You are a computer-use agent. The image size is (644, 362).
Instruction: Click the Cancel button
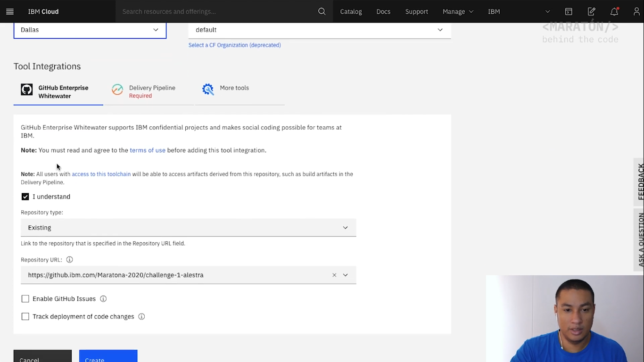coord(42,356)
